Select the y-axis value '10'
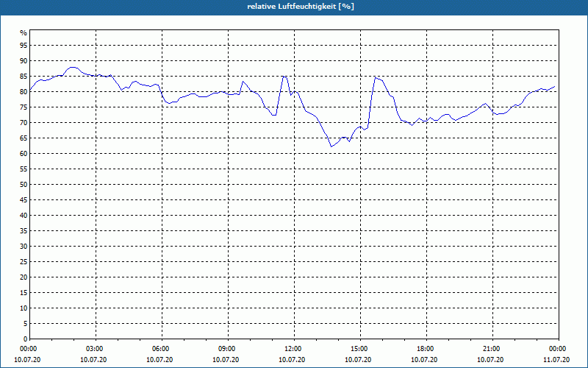588x368 pixels. (x=24, y=308)
